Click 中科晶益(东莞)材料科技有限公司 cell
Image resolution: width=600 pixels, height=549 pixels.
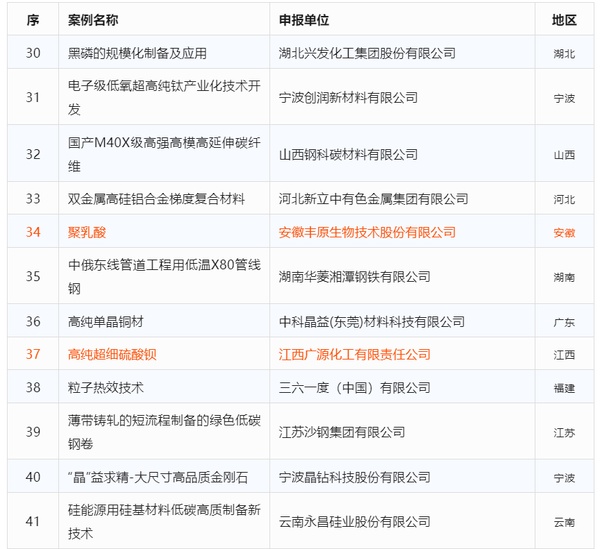(x=372, y=322)
